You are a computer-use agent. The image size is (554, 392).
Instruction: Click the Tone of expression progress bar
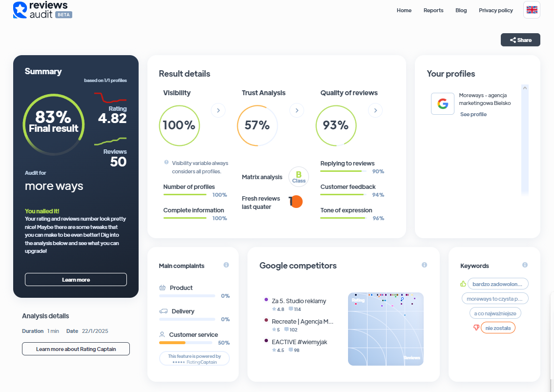pyautogui.click(x=343, y=218)
